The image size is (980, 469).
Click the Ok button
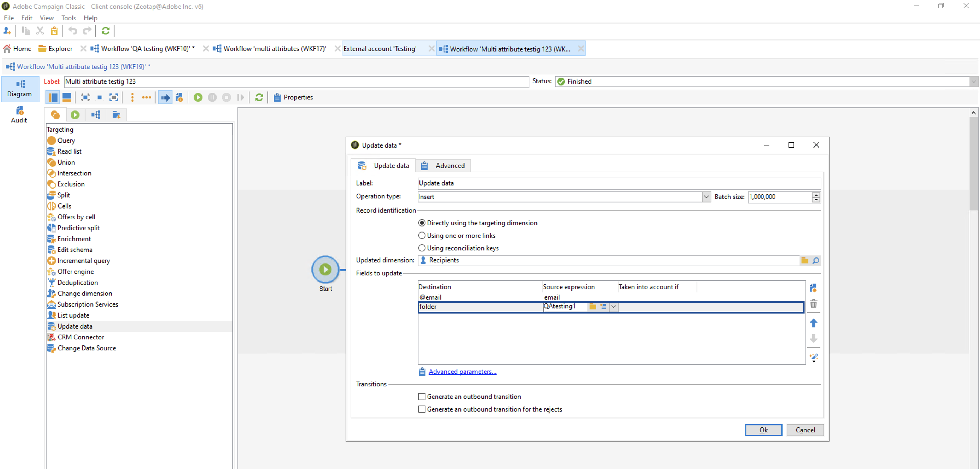pyautogui.click(x=763, y=430)
